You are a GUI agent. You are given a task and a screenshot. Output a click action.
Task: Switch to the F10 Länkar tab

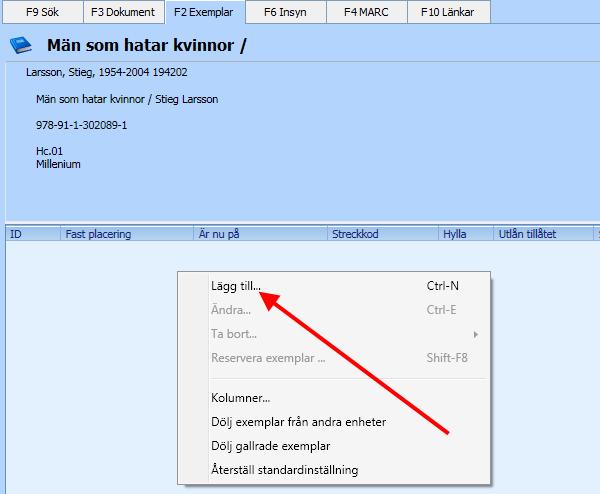click(x=448, y=12)
